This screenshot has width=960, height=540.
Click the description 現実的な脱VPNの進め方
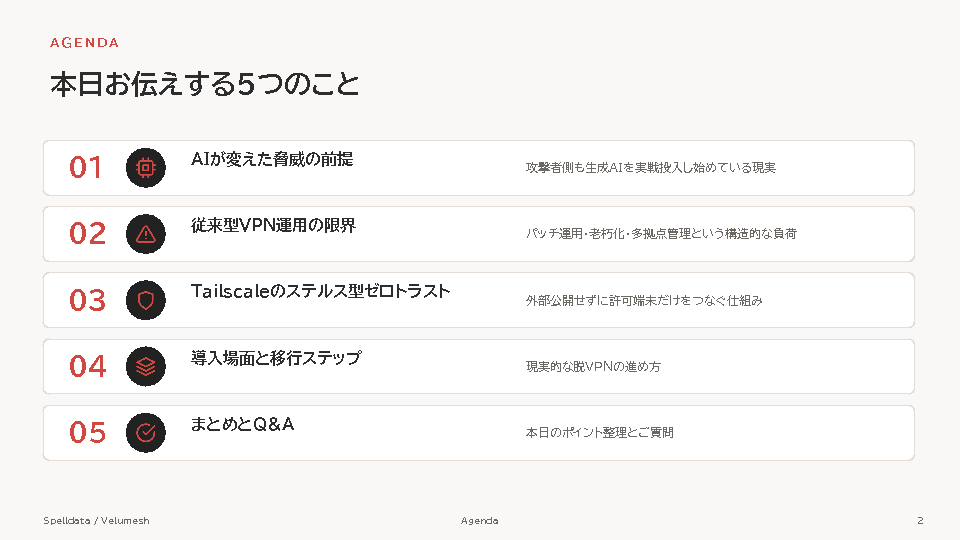click(593, 366)
